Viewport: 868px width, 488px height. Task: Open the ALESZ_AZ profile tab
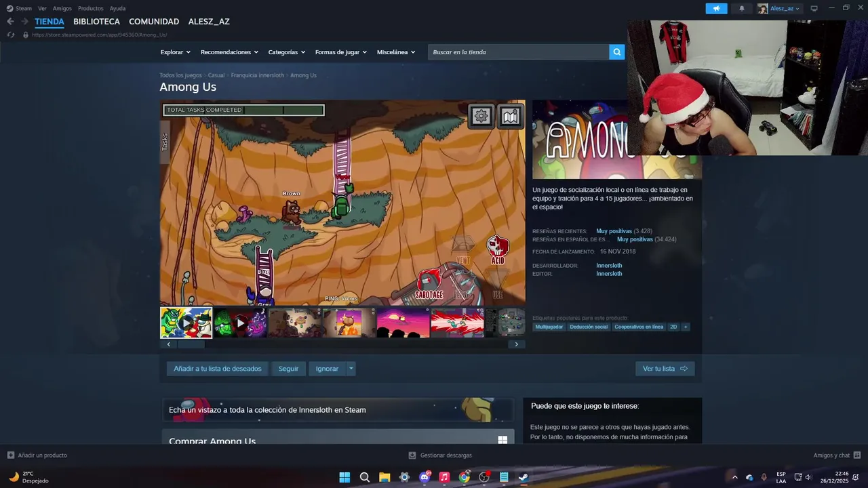coord(209,22)
